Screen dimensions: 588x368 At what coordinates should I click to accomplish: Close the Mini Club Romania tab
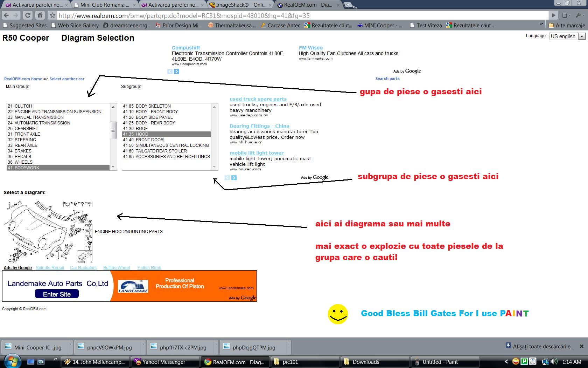134,5
